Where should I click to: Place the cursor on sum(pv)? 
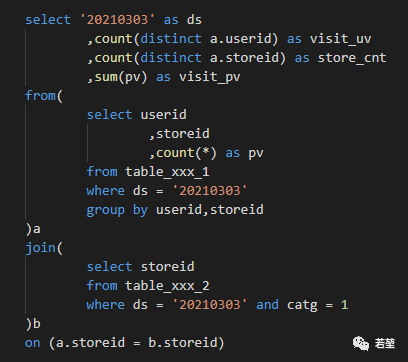point(121,77)
